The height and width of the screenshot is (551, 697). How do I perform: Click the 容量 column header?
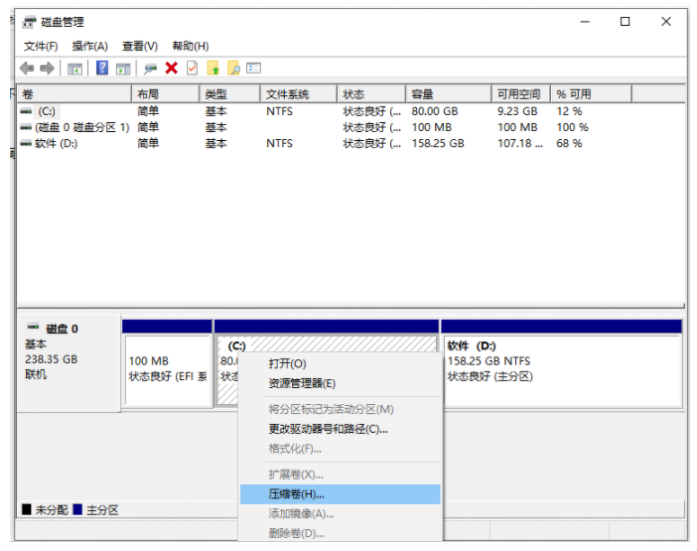coord(423,94)
